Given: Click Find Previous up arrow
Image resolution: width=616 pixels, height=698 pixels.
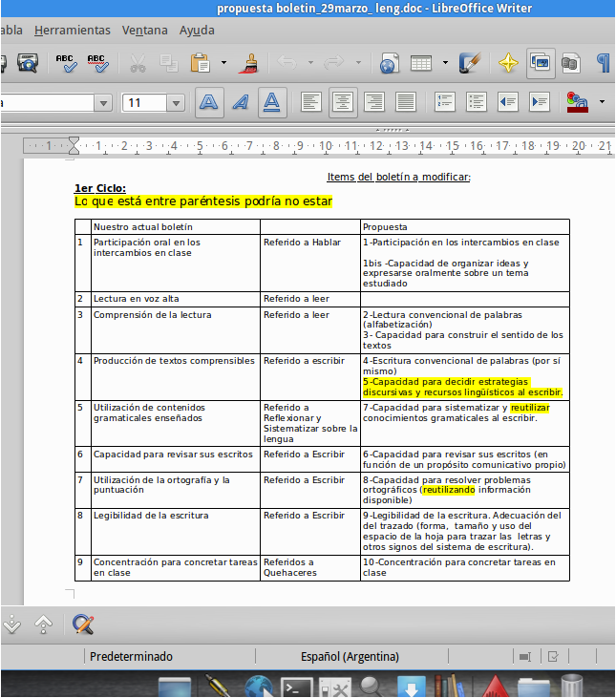Looking at the screenshot, I should (x=43, y=624).
